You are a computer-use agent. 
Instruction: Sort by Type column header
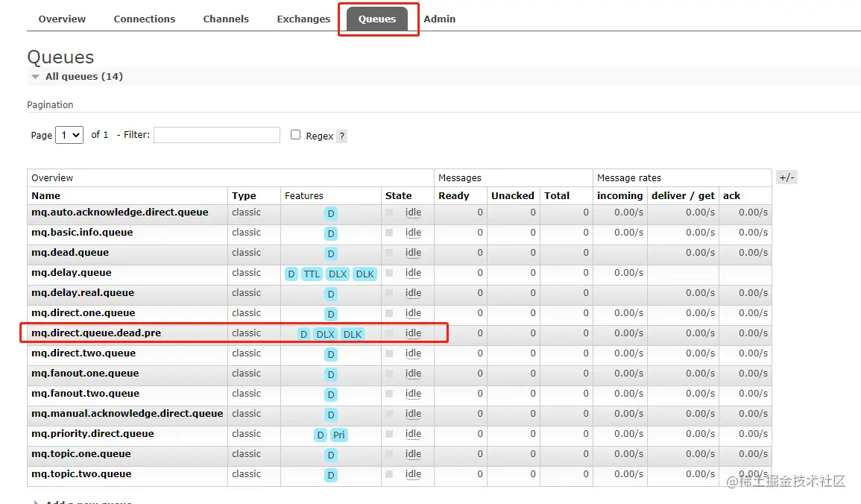pos(244,195)
